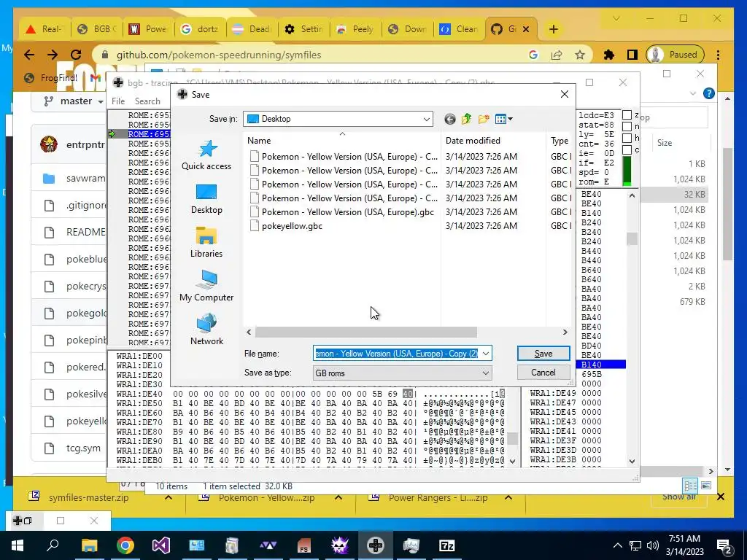Screen dimensions: 747x560
Task: Bookmark this page with star icon
Action: coord(580,55)
